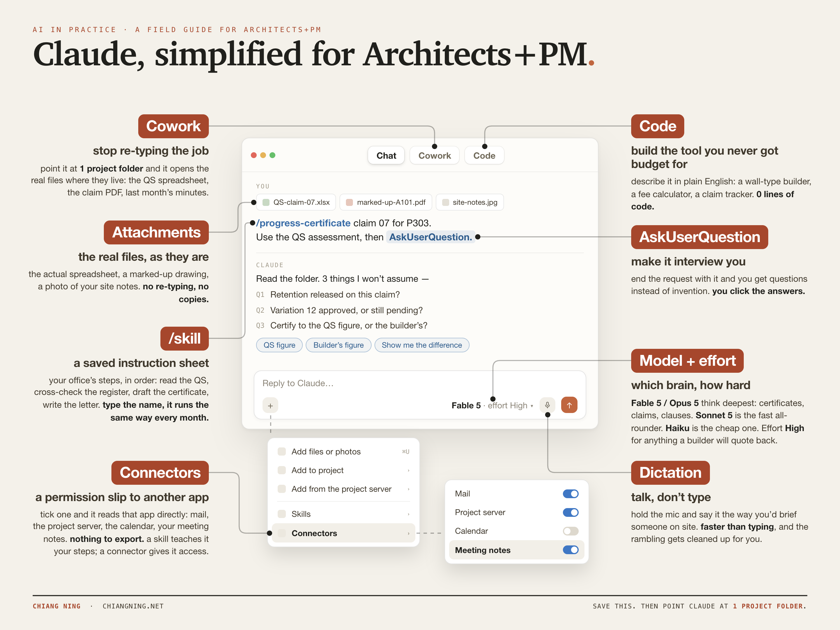Click the red /skill callout label
Viewport: 840px width, 630px height.
coord(184,338)
